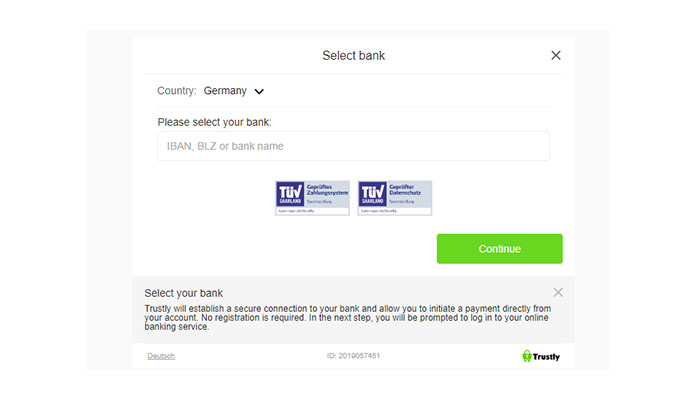Click the dropdown chevron next to Germany
The image size is (700, 400).
pyautogui.click(x=259, y=92)
